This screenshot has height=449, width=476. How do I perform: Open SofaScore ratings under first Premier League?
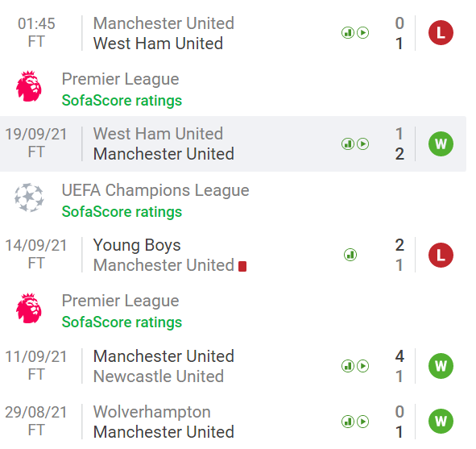coord(122,101)
